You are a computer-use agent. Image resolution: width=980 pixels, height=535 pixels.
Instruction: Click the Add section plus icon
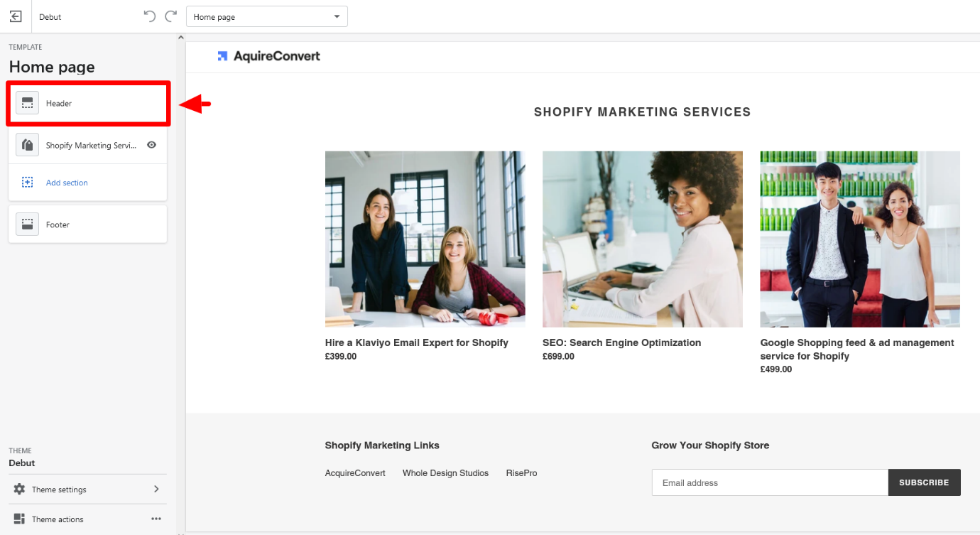[28, 183]
